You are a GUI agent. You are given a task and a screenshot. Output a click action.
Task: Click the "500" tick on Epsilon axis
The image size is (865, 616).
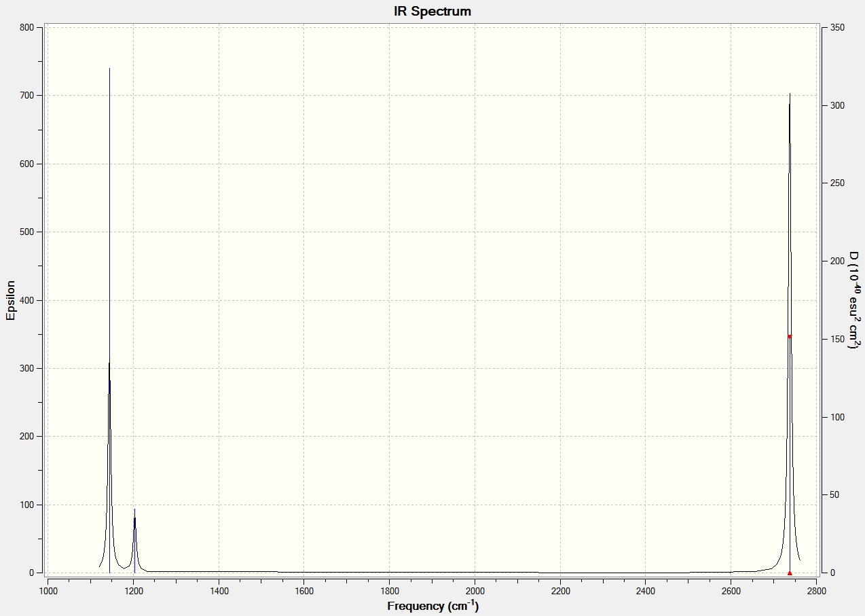27,232
